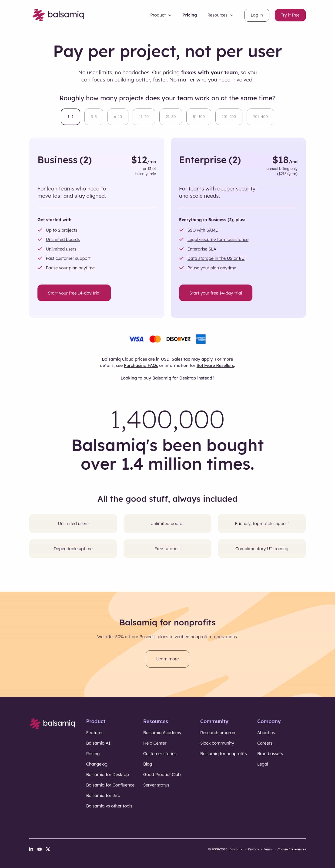The width and height of the screenshot is (335, 868).
Task: Expand the Resources dropdown menu
Action: click(220, 15)
